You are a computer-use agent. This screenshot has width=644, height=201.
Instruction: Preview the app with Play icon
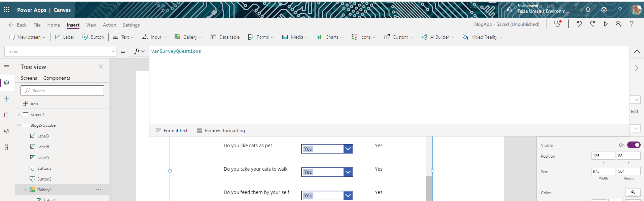(606, 24)
